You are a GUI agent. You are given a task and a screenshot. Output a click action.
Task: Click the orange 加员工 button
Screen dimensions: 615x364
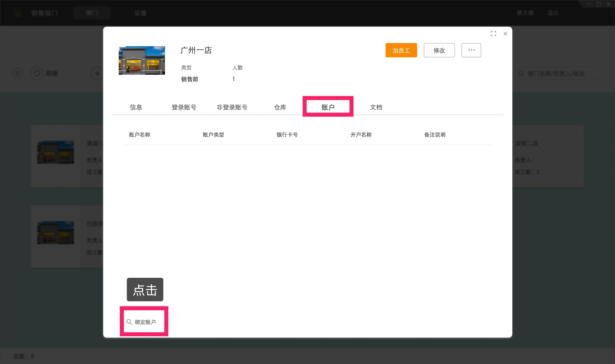coord(401,50)
